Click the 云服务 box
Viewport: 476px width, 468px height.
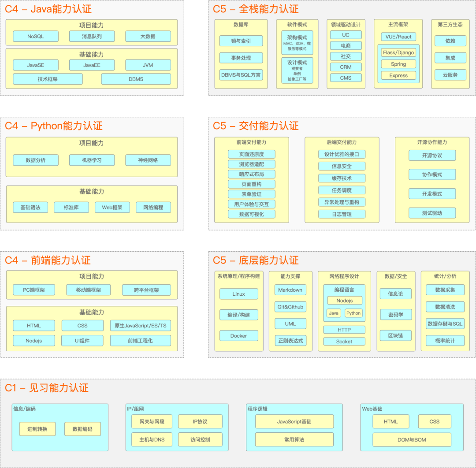[450, 74]
